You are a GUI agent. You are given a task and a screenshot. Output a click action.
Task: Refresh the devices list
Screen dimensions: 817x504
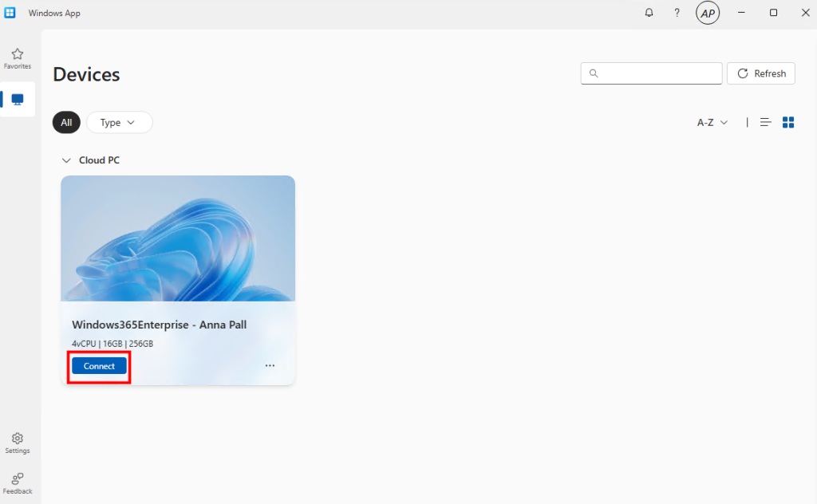tap(760, 73)
